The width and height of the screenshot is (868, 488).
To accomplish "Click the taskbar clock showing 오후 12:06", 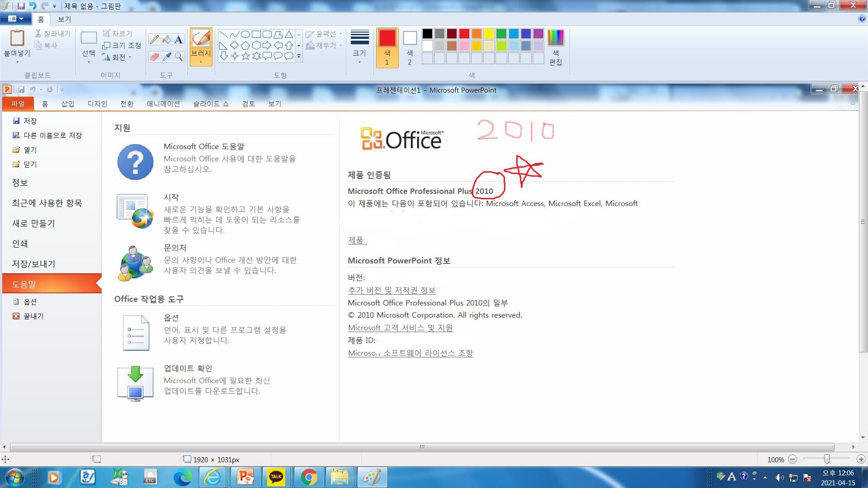I will (x=838, y=478).
